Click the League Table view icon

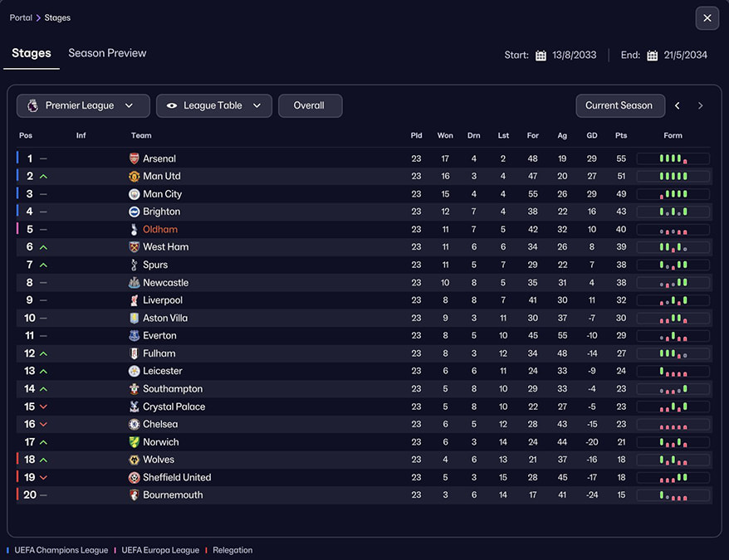click(172, 105)
